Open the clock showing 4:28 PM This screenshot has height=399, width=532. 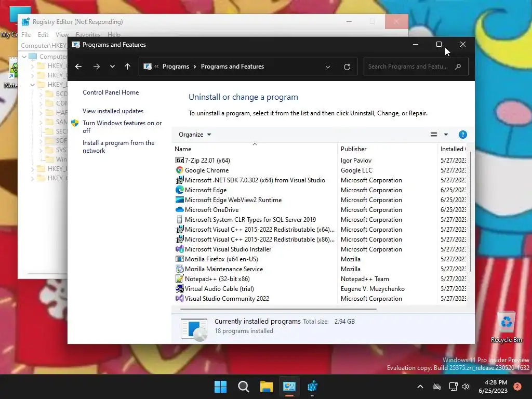[493, 387]
